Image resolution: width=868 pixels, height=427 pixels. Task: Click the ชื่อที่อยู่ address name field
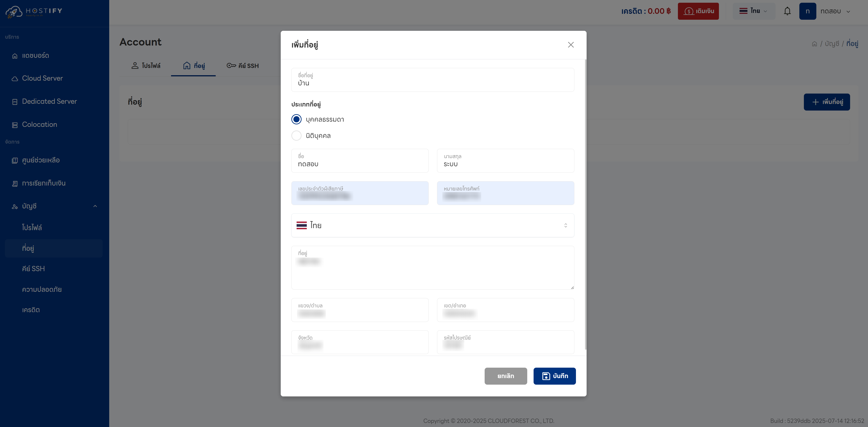432,80
